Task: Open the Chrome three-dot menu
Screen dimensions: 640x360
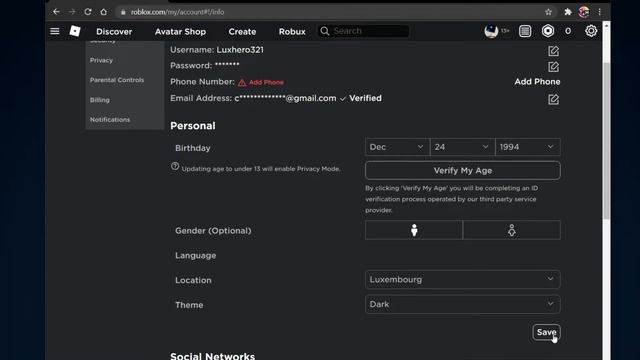Action: pos(600,12)
